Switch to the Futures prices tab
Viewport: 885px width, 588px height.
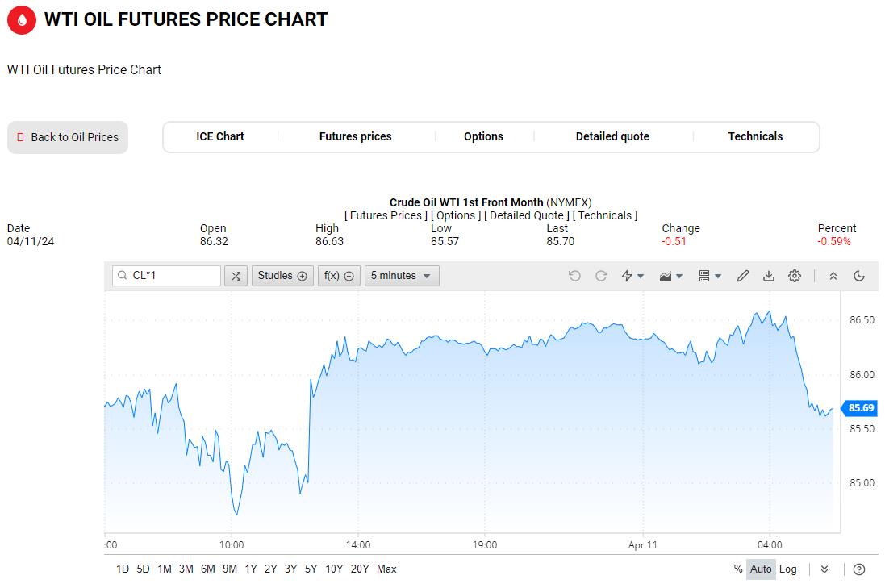coord(356,136)
